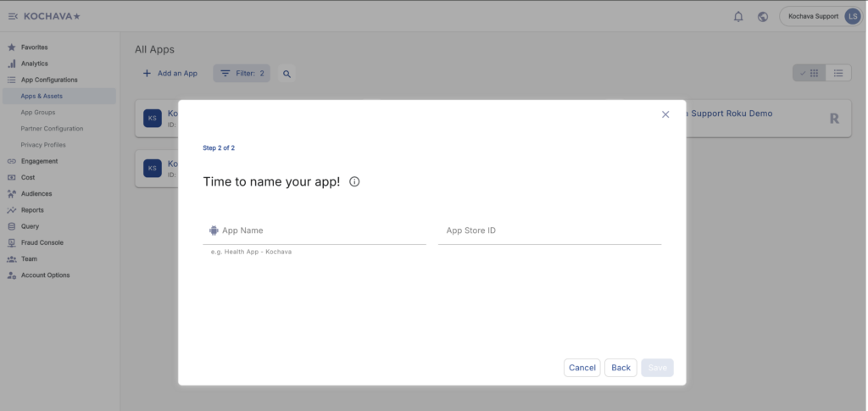Click the notifications bell icon
The width and height of the screenshot is (868, 411).
pyautogui.click(x=738, y=16)
